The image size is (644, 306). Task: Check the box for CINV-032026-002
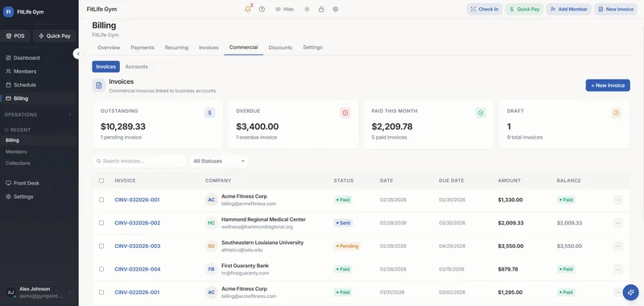point(101,222)
